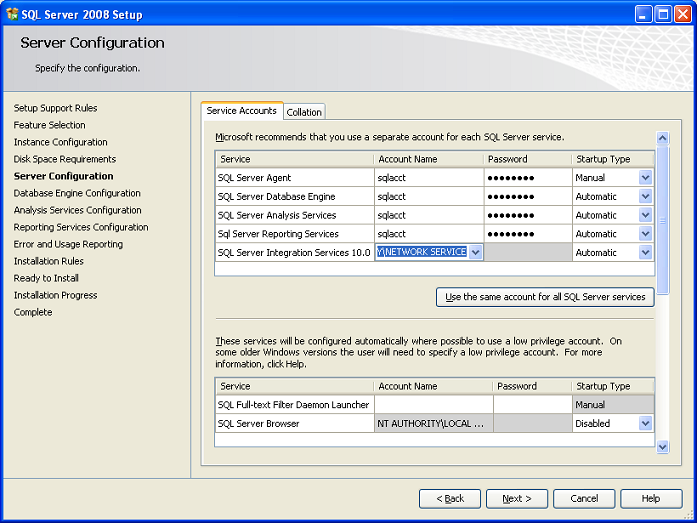Open Startup Type dropdown for SQL Server Agent
Viewport: 697px width, 523px height.
tap(645, 178)
